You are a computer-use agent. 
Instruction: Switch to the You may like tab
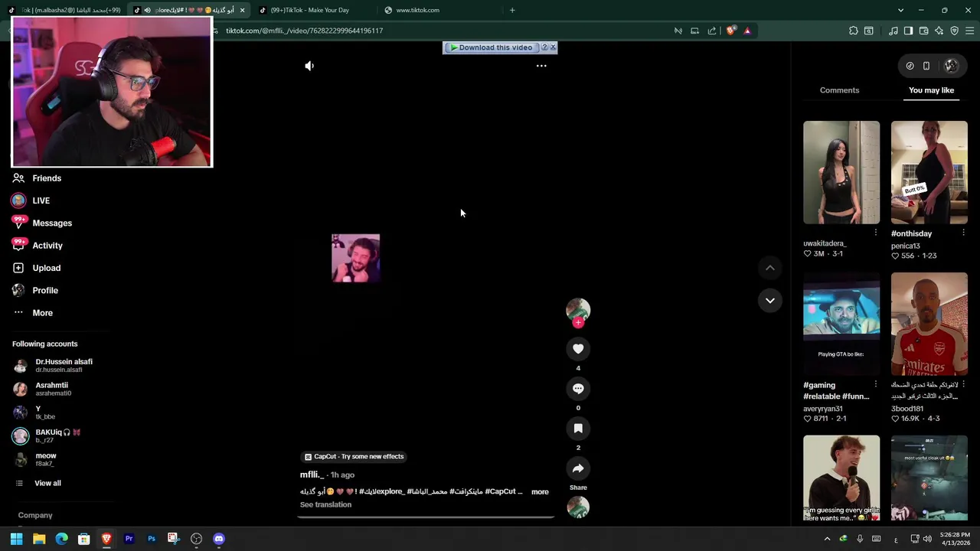point(931,90)
